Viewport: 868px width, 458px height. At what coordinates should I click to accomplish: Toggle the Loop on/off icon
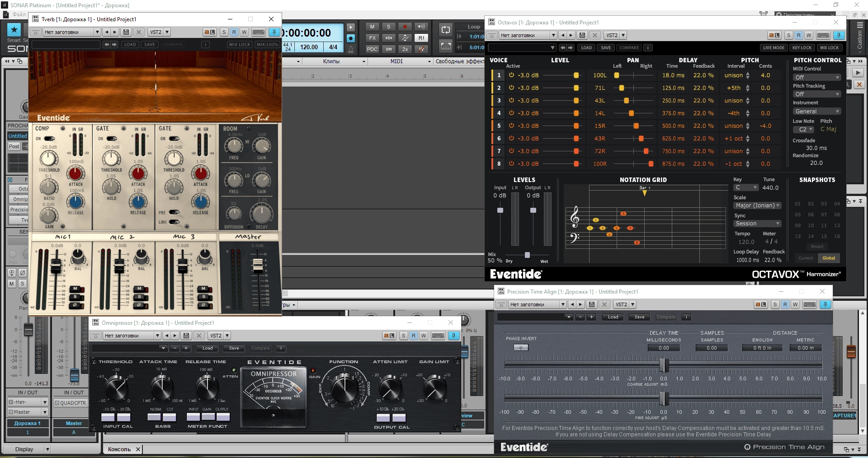(446, 30)
